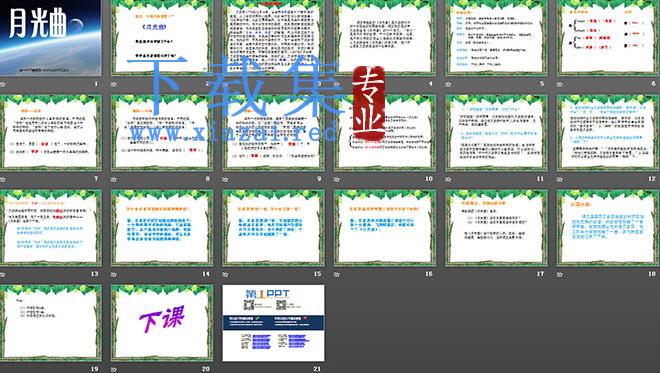Select the 第1PPT final slide thumbnail
Viewport: 660px width, 373px height.
(274, 322)
